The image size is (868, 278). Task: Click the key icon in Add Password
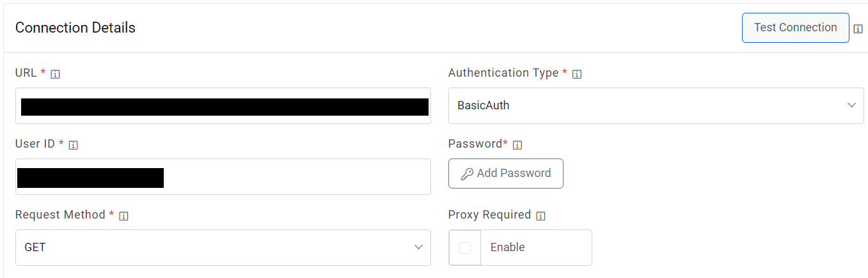467,174
